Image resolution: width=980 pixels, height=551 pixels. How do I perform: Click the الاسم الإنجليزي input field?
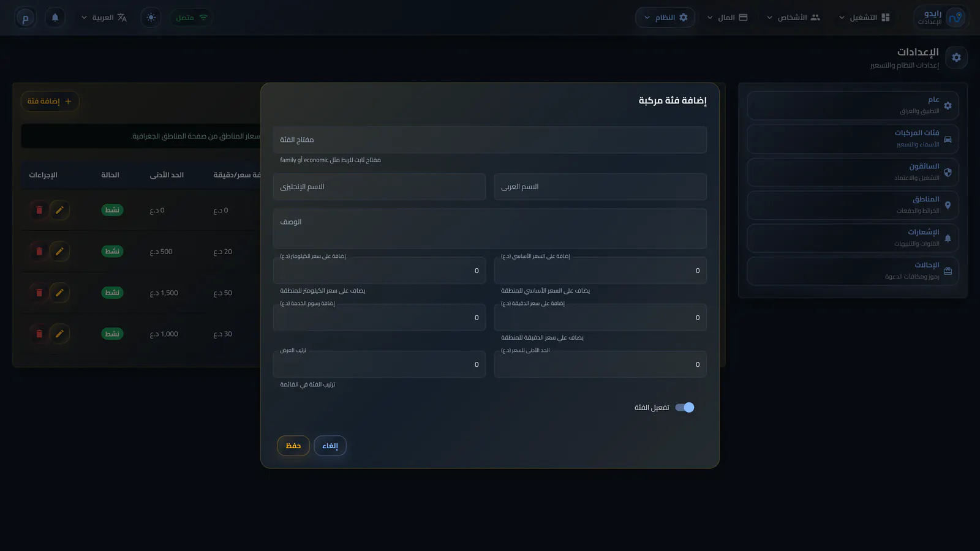(x=379, y=187)
